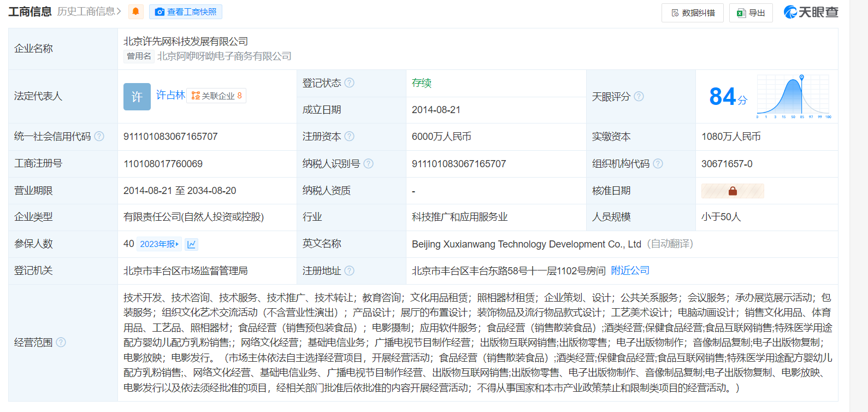
Task: Click help icon next to 组织机构代码
Action: (658, 163)
